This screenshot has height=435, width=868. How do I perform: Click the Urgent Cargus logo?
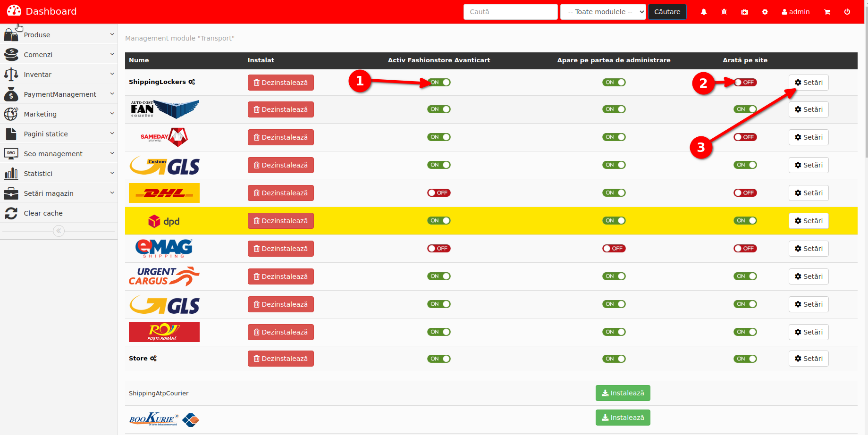164,276
